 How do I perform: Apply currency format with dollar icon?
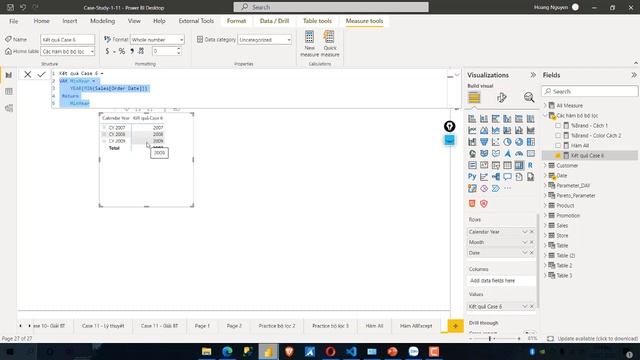click(x=107, y=51)
